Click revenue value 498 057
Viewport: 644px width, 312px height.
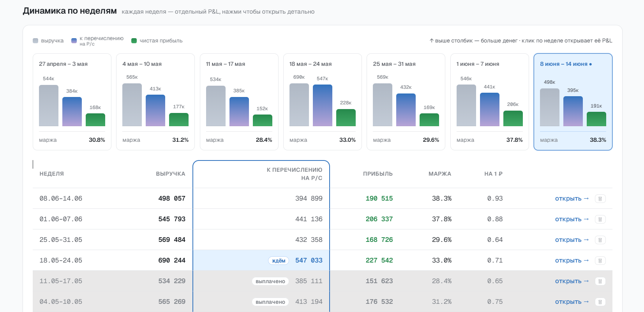[172, 199]
